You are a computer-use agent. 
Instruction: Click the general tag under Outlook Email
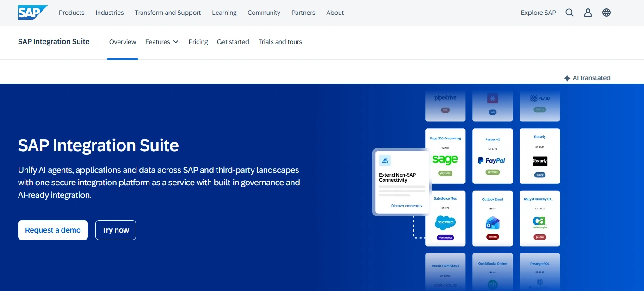coord(493,237)
